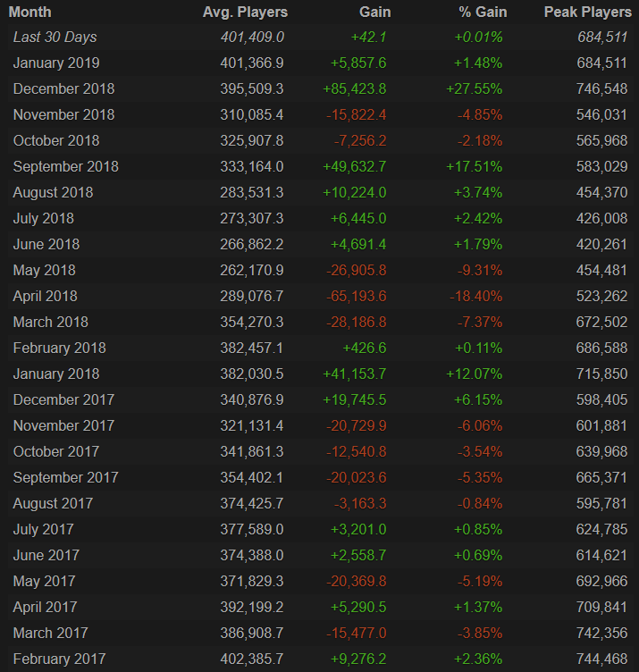Click the average players value 273,307.3
The width and height of the screenshot is (639, 672).
[252, 219]
